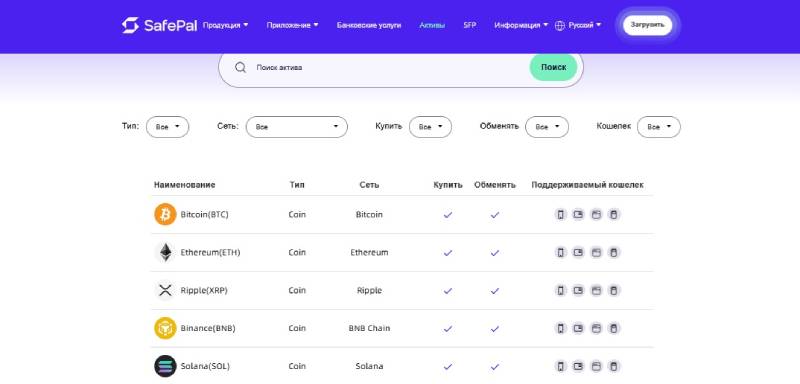800x384 pixels.
Task: Click mobile app wallet icon in Binance row
Action: pyautogui.click(x=561, y=328)
